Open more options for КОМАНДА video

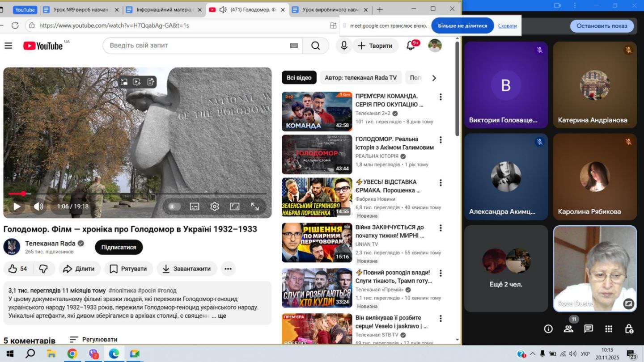tap(441, 97)
